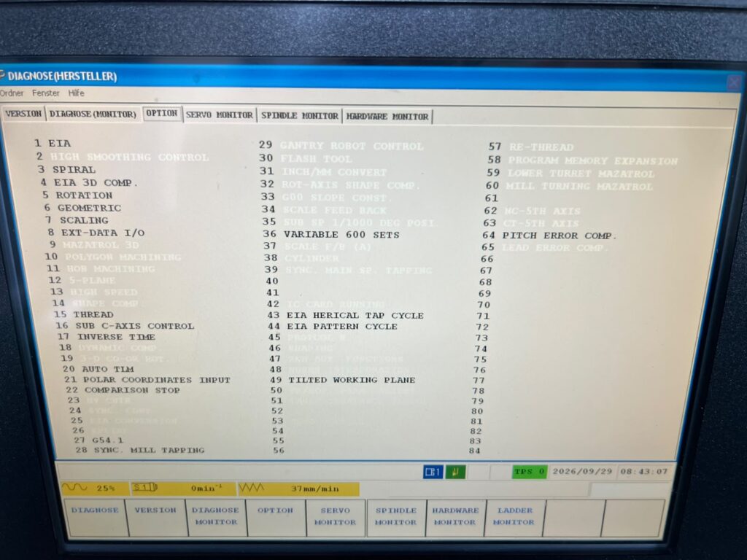
Task: Click the LADDER MONITOR softkey
Action: [x=514, y=517]
